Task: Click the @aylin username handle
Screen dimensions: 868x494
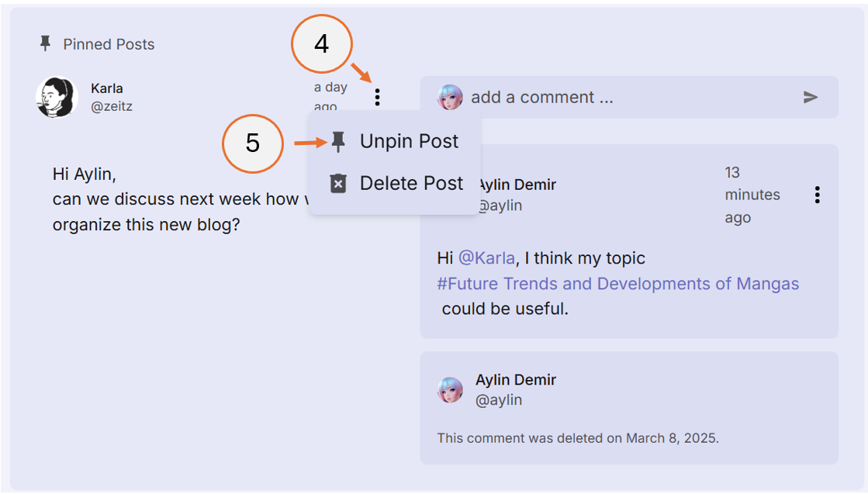Action: [501, 205]
